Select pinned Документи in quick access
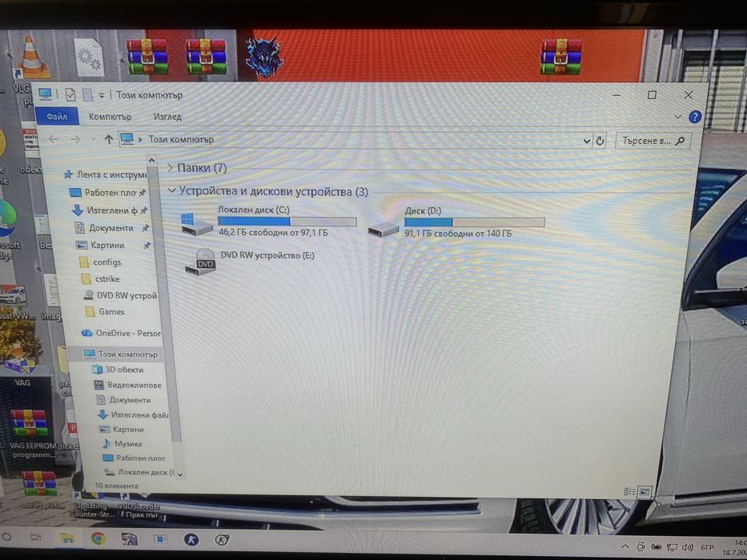The width and height of the screenshot is (747, 560). pos(112,228)
